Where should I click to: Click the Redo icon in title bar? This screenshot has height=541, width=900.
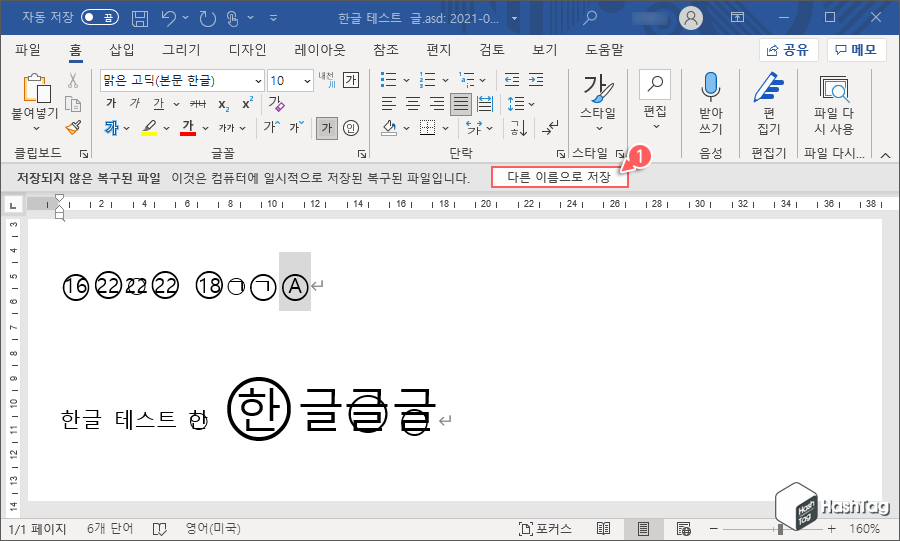point(207,18)
